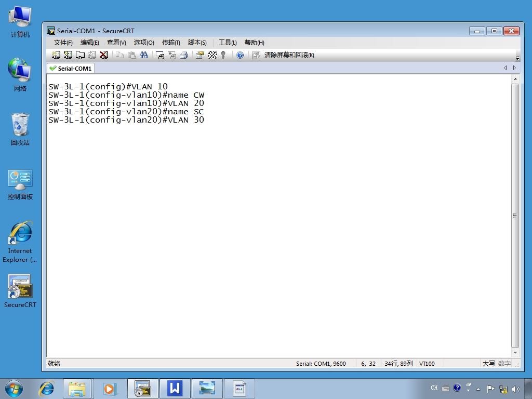Open the 网络 desktop icon
This screenshot has width=532, height=399.
[x=20, y=75]
